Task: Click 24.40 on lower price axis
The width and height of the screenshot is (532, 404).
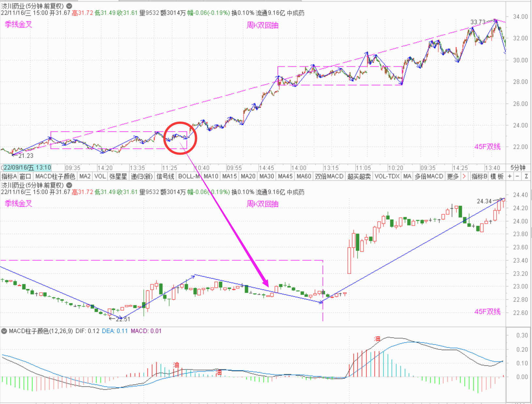Action: tap(520, 195)
